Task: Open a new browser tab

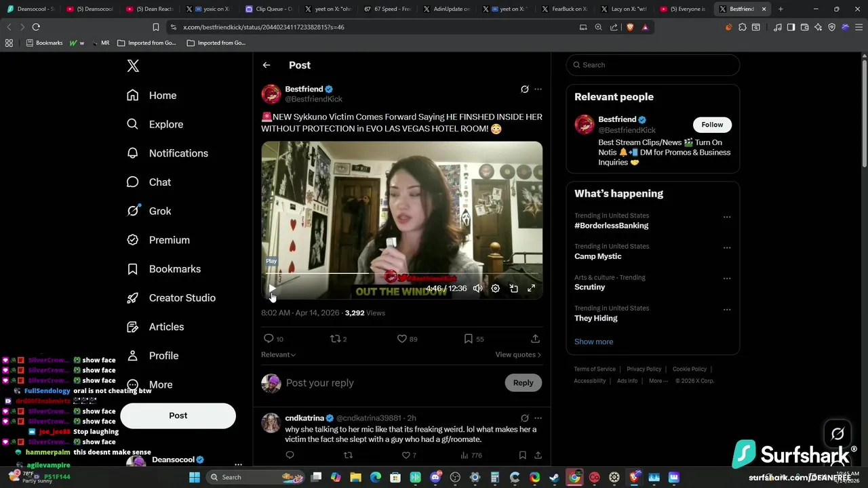Action: 781,9
